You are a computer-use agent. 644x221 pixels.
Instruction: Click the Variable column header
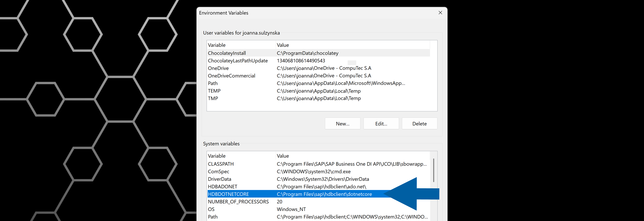[x=216, y=45]
